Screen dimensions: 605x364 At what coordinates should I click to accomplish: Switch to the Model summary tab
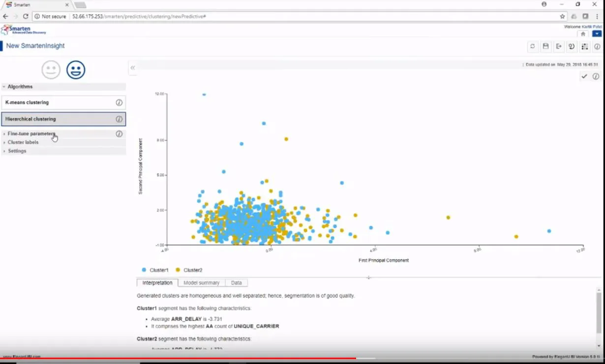(202, 283)
